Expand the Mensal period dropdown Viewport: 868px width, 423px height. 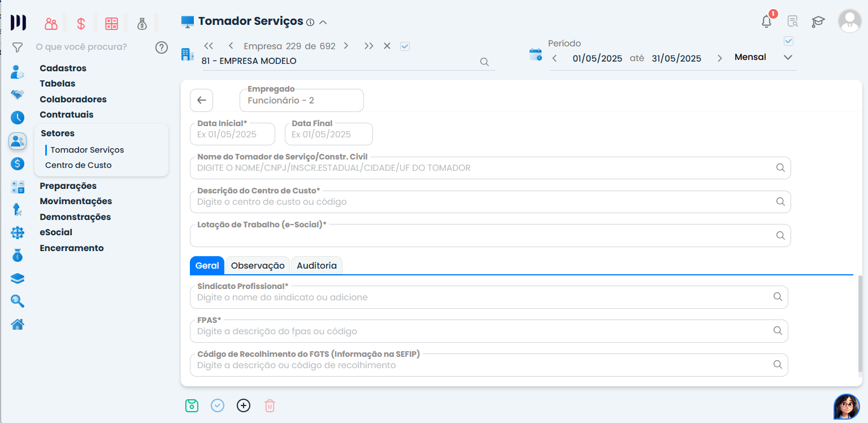click(x=788, y=58)
